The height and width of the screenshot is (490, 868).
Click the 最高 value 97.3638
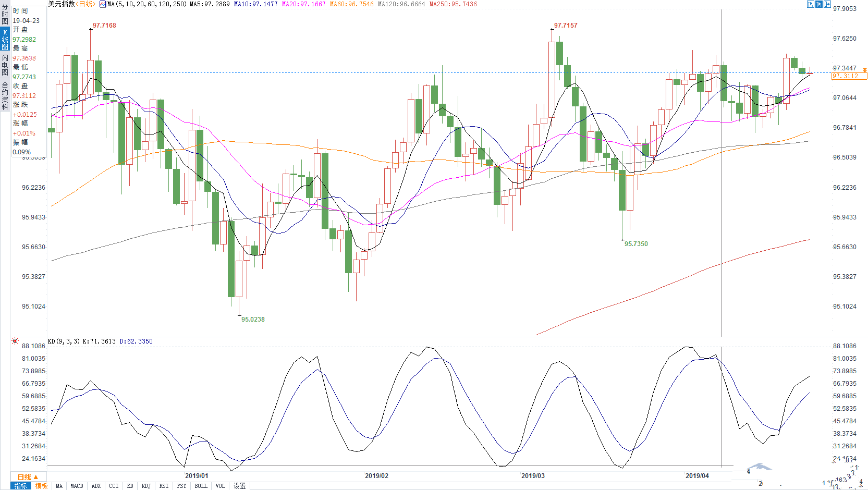25,58
